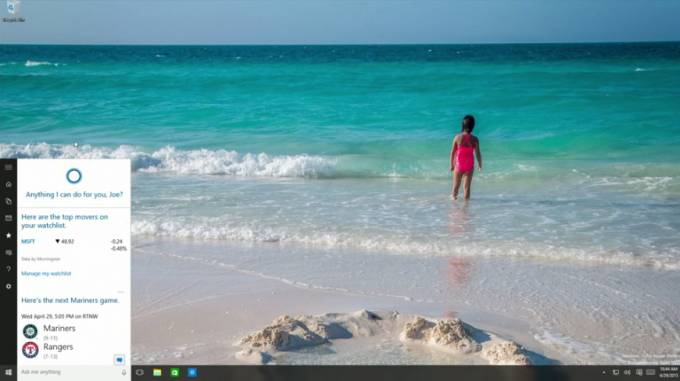Click the 'Ask me anything' search box
This screenshot has width=680, height=381.
(x=69, y=372)
